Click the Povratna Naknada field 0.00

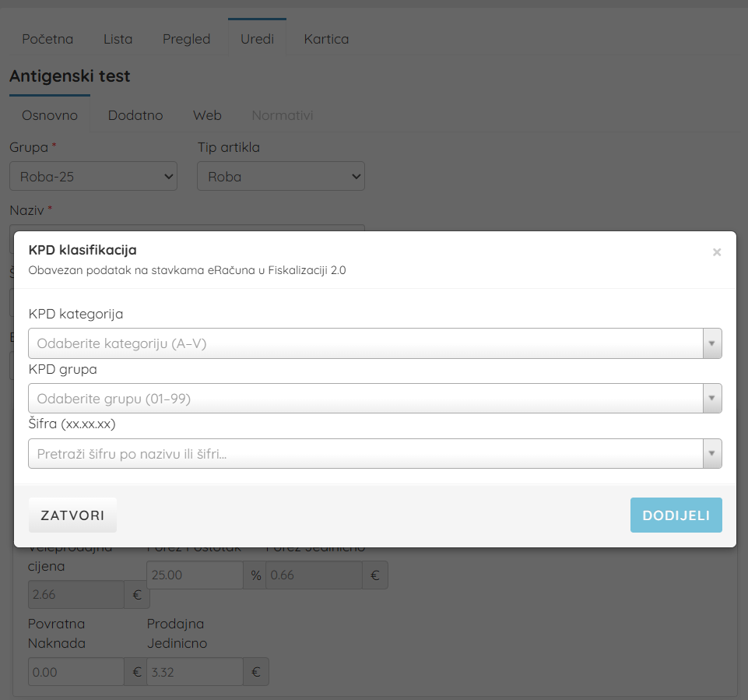tap(76, 672)
